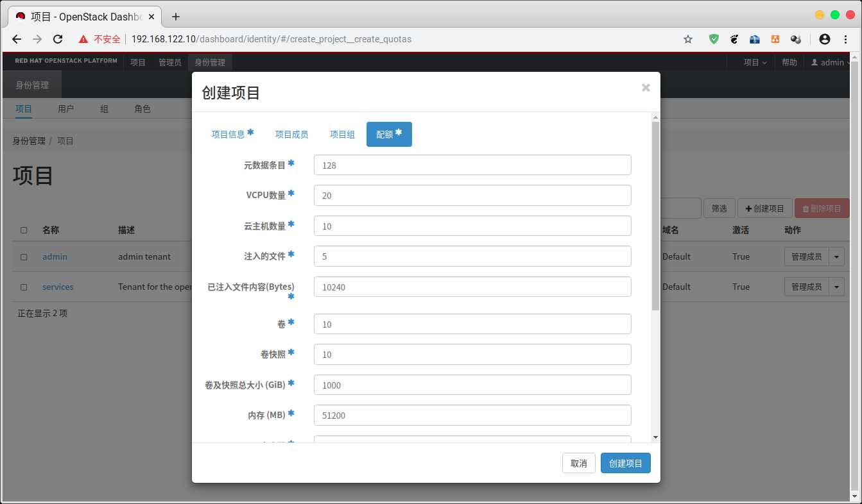This screenshot has width=862, height=504.
Task: Select the 配额 tab
Action: (x=389, y=134)
